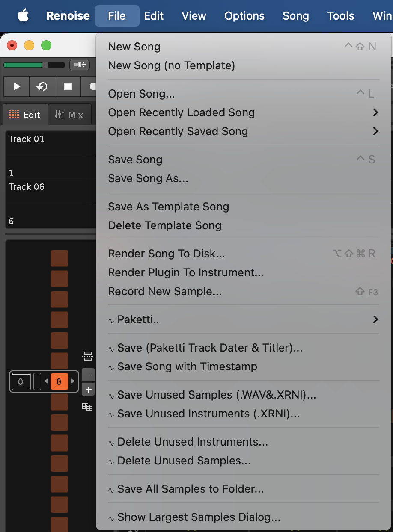Screen dimensions: 393x532
Task: Click the pattern split icon above minus
Action: [x=88, y=356]
